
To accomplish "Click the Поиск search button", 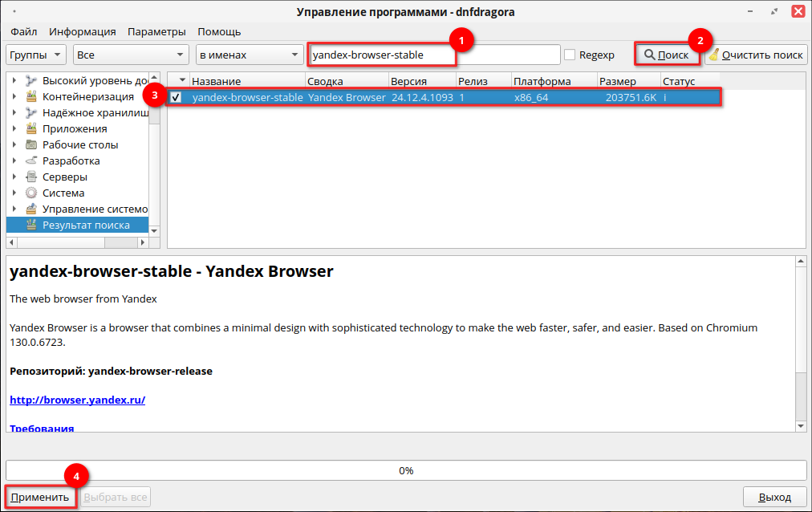I will [667, 55].
